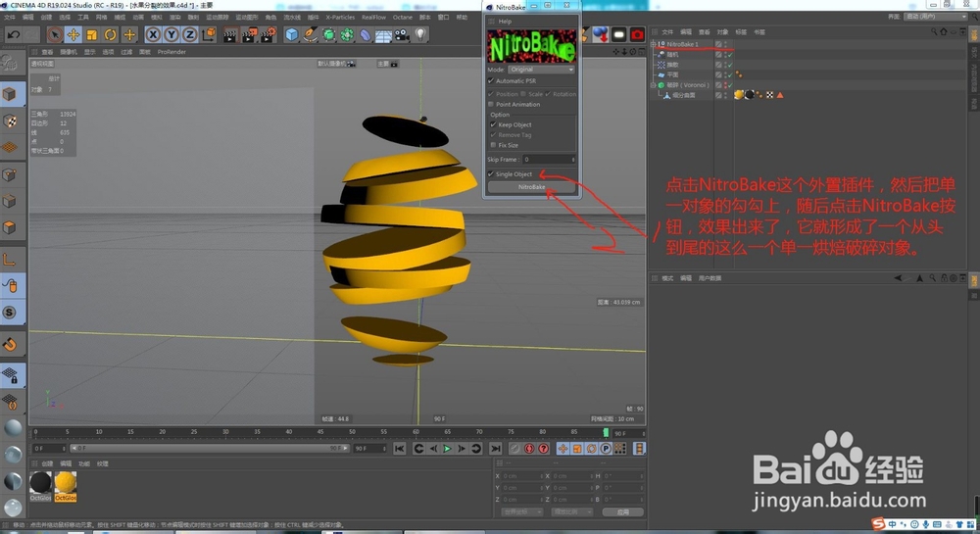The image size is (980, 534).
Task: Toggle Voronoi object enabled checkmark
Action: [729, 85]
